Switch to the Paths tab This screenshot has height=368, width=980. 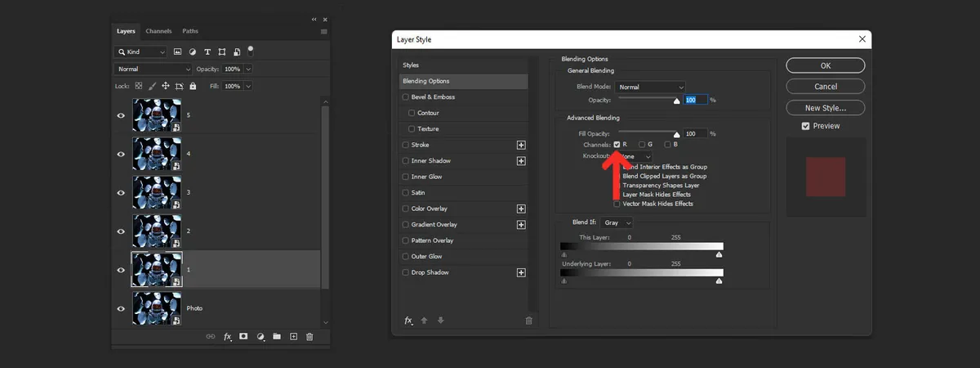(190, 31)
